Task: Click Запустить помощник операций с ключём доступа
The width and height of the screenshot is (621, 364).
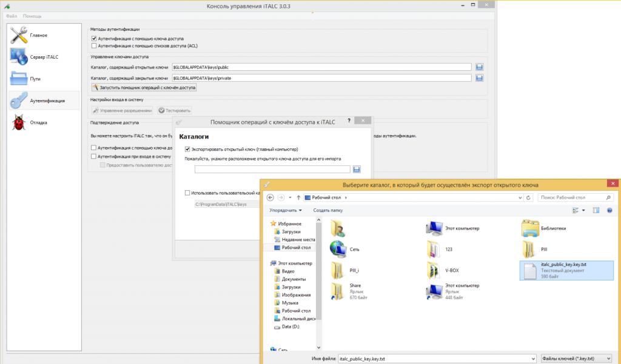Action: pos(144,87)
